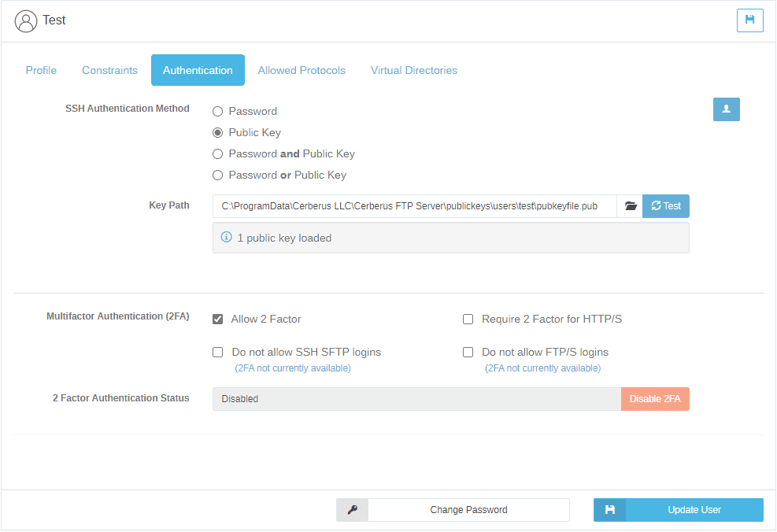Click Update User to save changes
The image size is (777, 532).
(x=694, y=510)
